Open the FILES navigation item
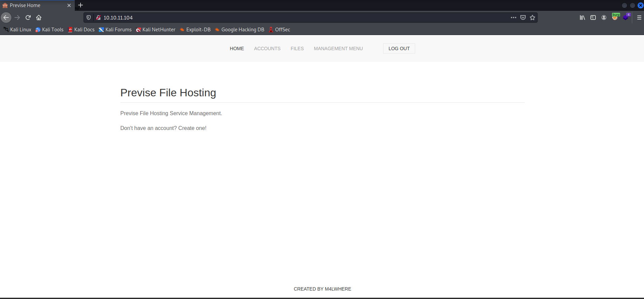The height and width of the screenshot is (299, 644). 297,48
